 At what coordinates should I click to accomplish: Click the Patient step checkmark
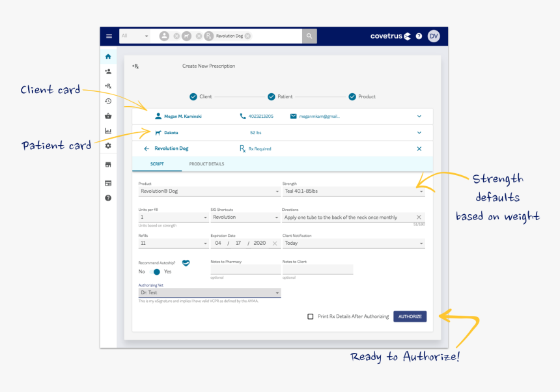pyautogui.click(x=272, y=97)
